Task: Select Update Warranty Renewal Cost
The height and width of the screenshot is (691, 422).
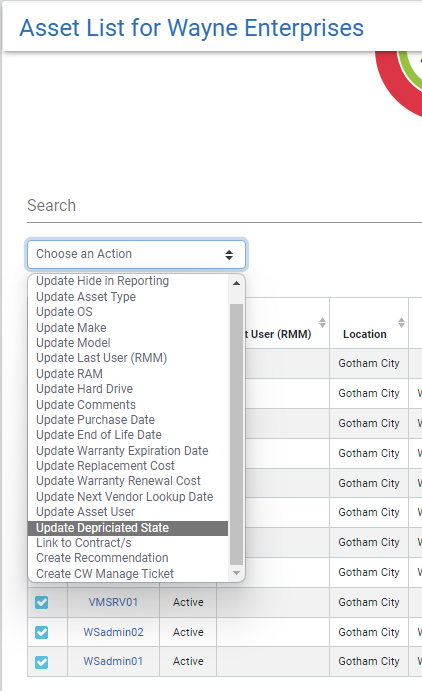Action: coord(128,481)
